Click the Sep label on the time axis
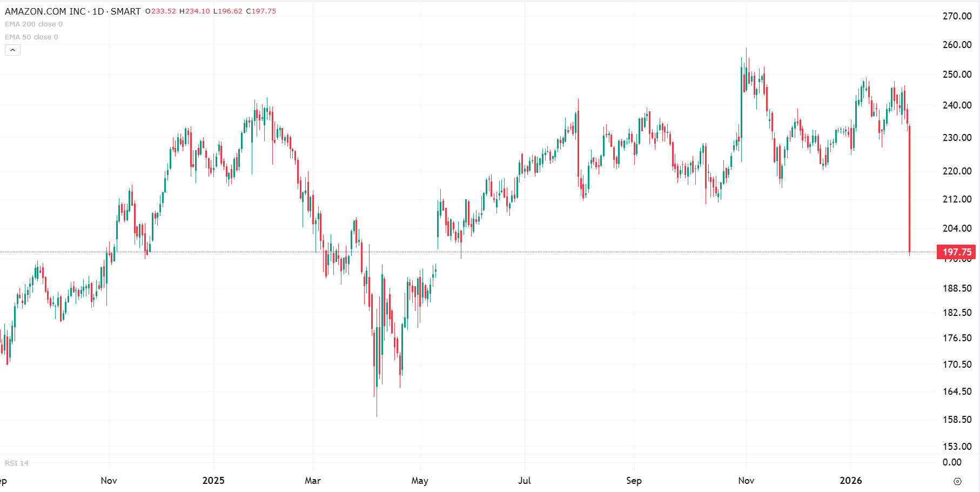The width and height of the screenshot is (980, 492). [634, 481]
